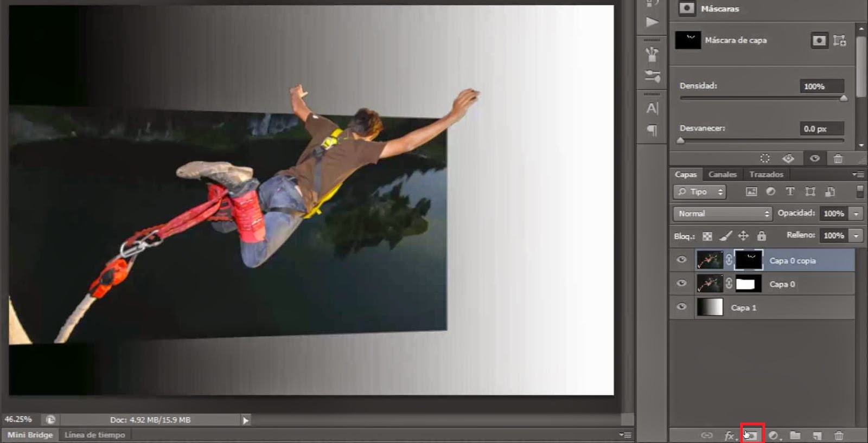Hide the Capa 0 layer
This screenshot has width=868, height=443.
(x=681, y=283)
